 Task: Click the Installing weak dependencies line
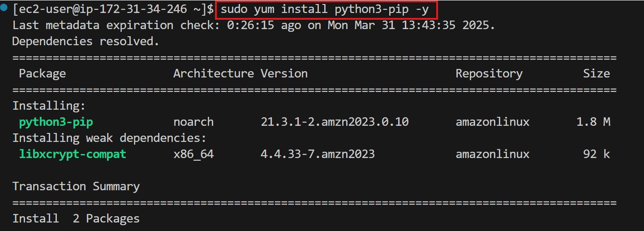click(x=109, y=138)
